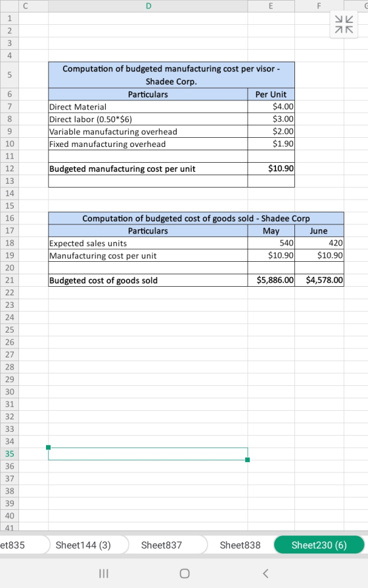Select the $4,578.00 cell
The width and height of the screenshot is (368, 588).
point(319,280)
